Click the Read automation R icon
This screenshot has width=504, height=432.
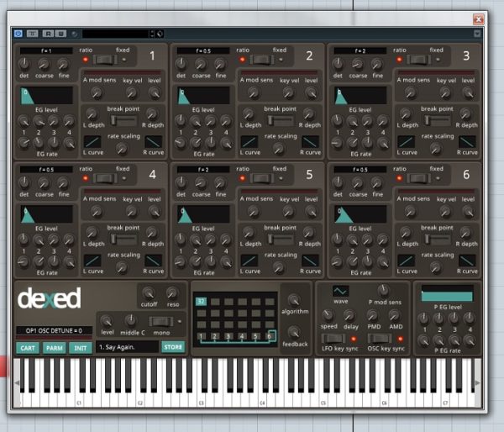pos(48,34)
